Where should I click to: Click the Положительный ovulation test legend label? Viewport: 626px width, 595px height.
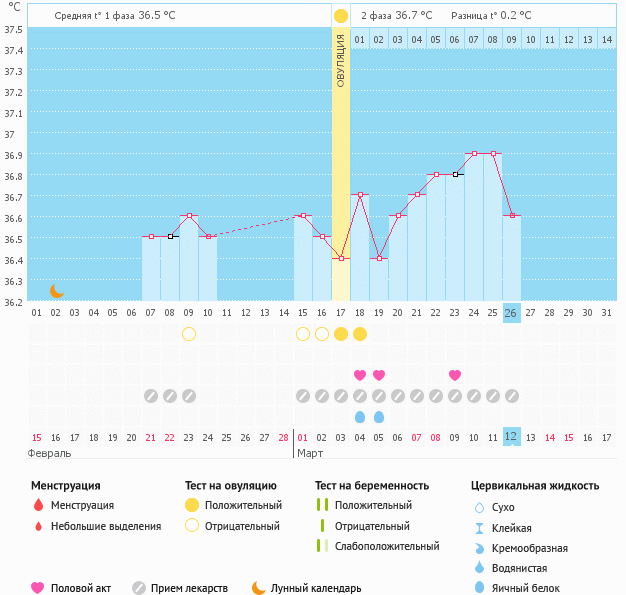(x=242, y=506)
